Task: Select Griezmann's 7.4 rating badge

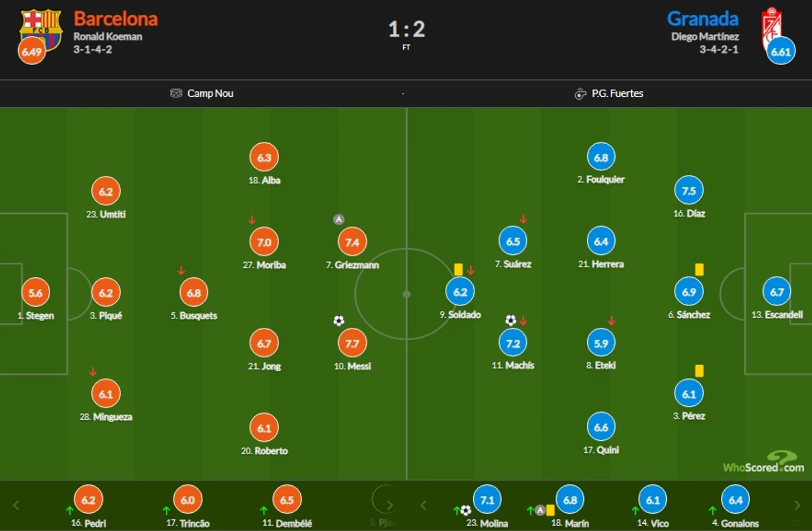Action: pyautogui.click(x=352, y=242)
